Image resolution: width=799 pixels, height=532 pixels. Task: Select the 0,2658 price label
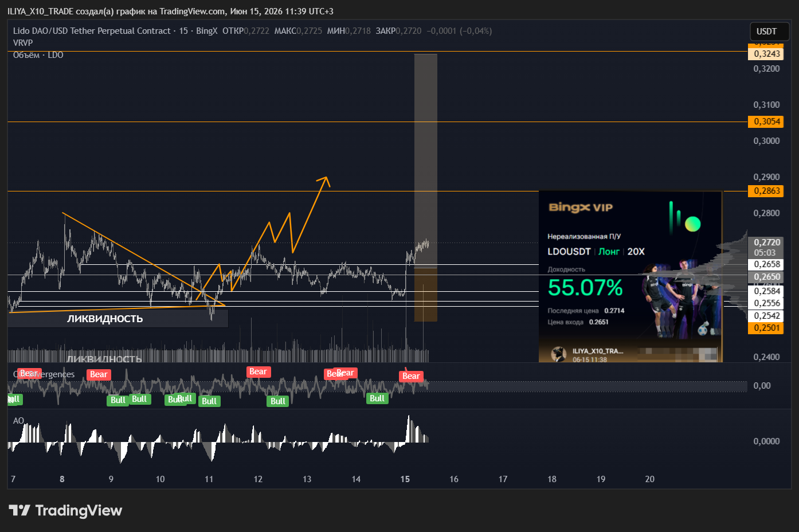(767, 264)
